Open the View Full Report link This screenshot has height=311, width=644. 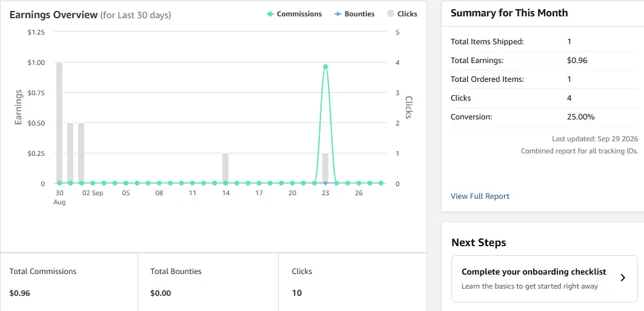pyautogui.click(x=480, y=196)
